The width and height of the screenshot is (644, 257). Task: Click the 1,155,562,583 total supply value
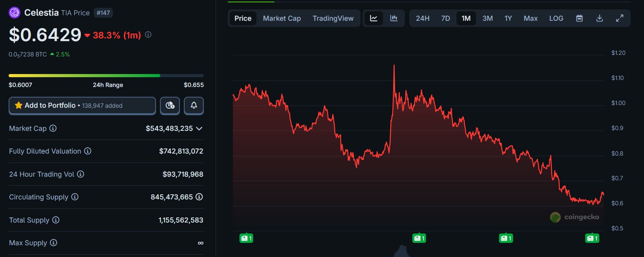tap(181, 220)
